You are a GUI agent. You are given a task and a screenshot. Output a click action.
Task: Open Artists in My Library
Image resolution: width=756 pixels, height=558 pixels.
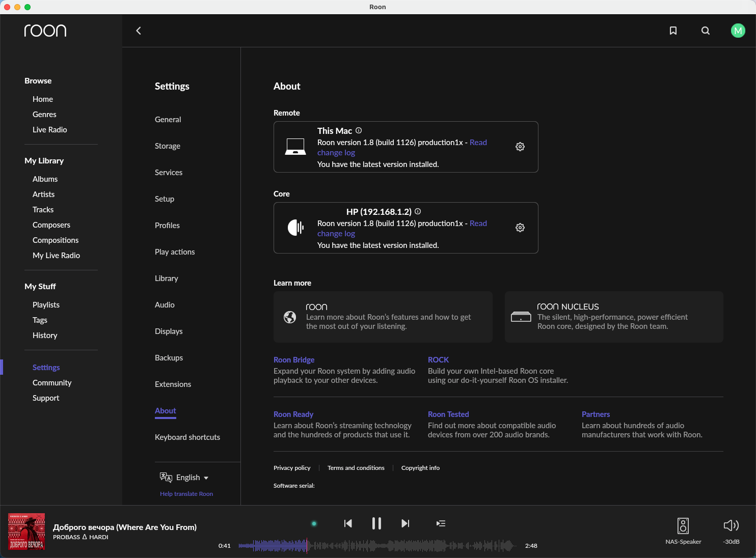click(44, 194)
